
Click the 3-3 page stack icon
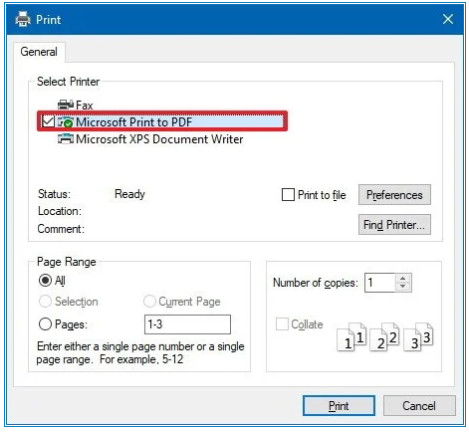click(418, 337)
